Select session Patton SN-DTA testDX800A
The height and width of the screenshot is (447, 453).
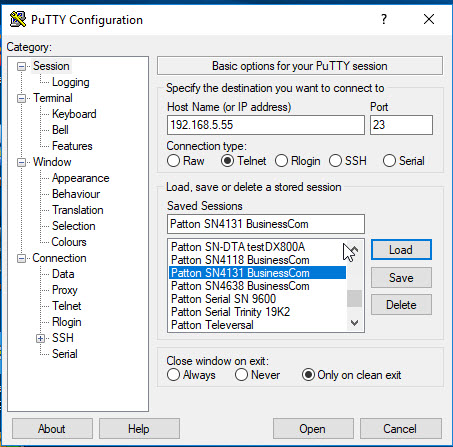tap(257, 247)
